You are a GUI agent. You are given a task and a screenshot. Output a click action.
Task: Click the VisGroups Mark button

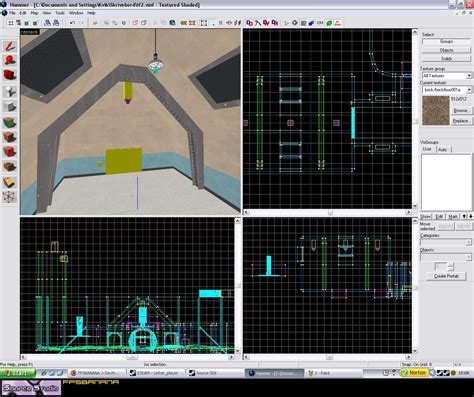point(453,216)
